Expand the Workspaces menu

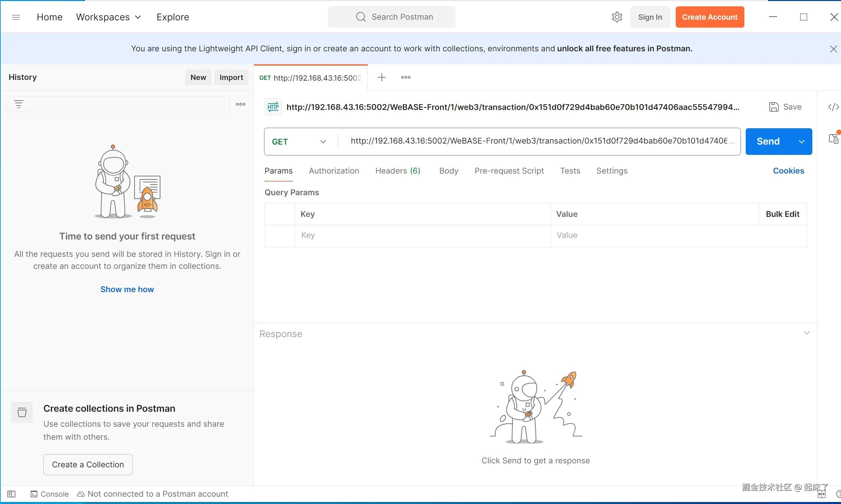(108, 17)
